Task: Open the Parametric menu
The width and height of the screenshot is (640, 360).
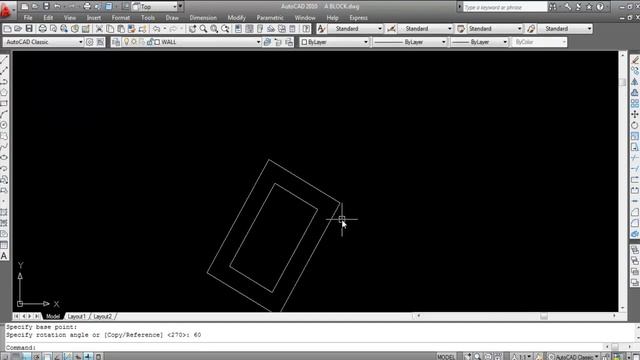Action: point(270,18)
